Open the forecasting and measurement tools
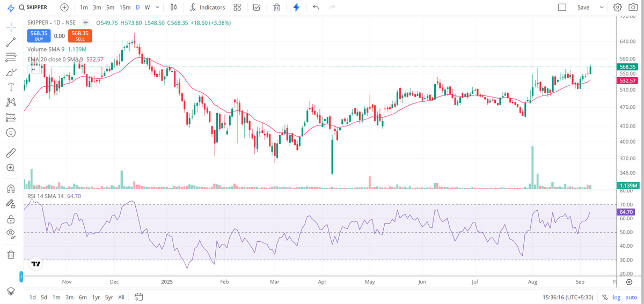Viewport: 644px width, 304px height. 11,117
